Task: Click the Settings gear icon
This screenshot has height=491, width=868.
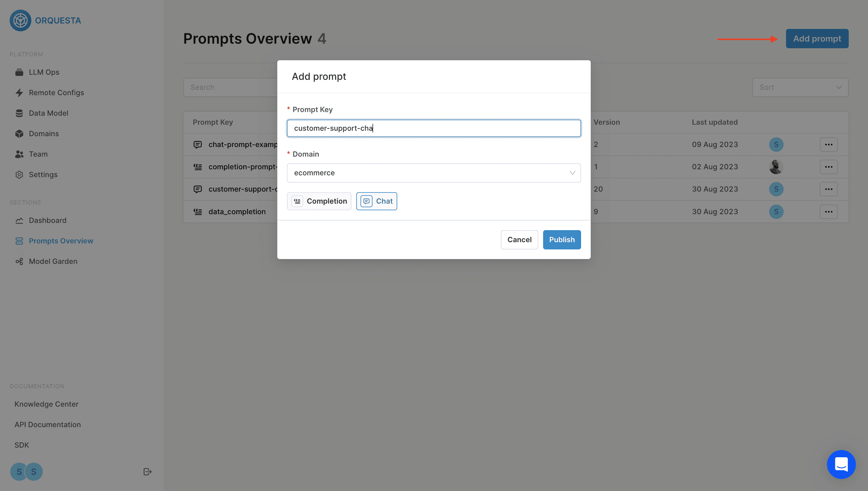Action: 19,175
